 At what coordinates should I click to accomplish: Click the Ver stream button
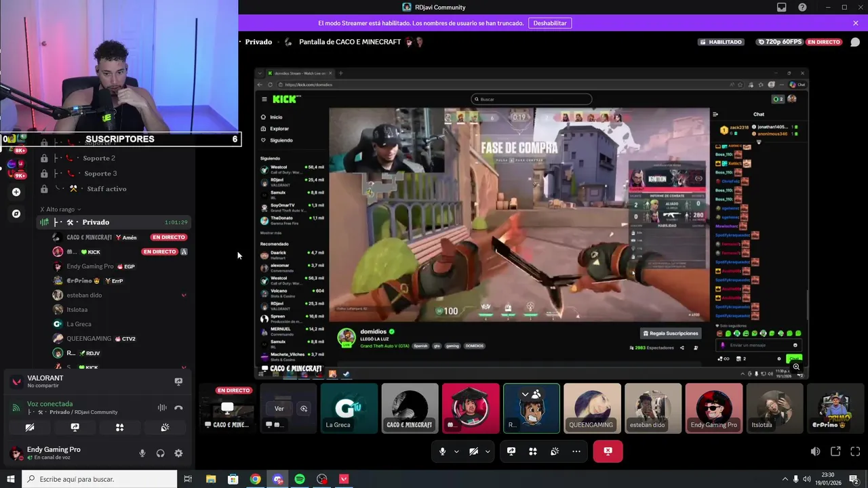279,409
